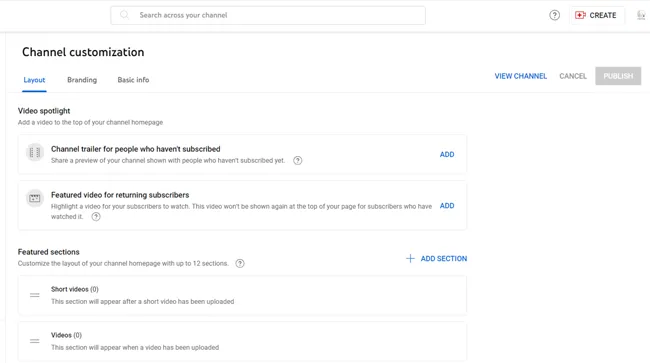Click 'Share a preview of your channel' description
The image size is (650, 363).
(168, 161)
